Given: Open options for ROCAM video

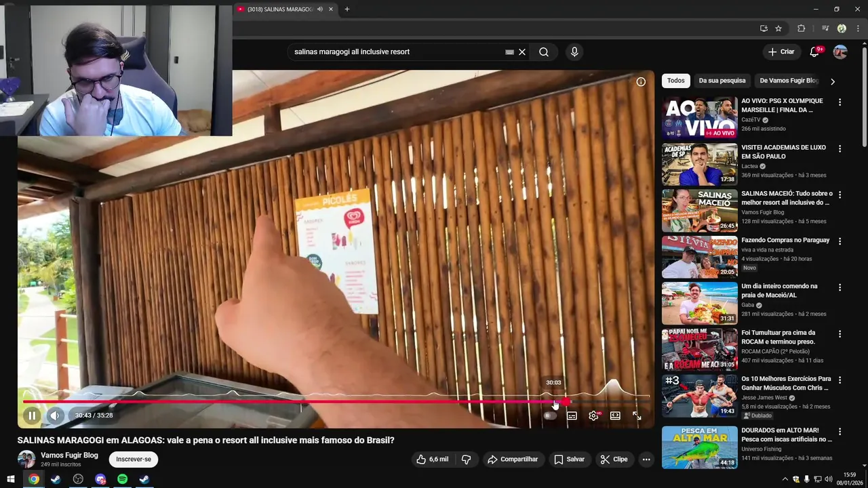Looking at the screenshot, I should pos(840,334).
